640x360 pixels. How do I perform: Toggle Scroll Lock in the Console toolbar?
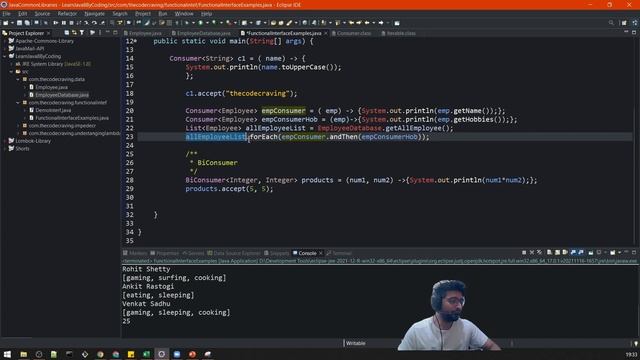coord(557,253)
